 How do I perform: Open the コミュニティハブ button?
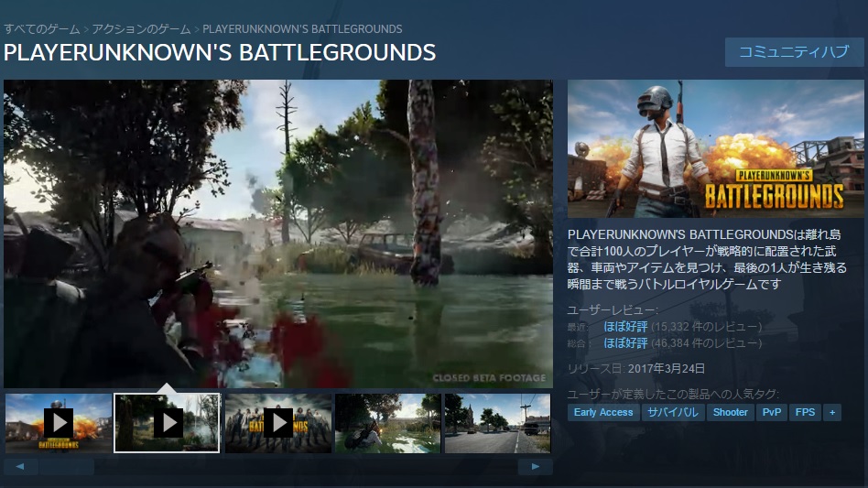pyautogui.click(x=794, y=52)
